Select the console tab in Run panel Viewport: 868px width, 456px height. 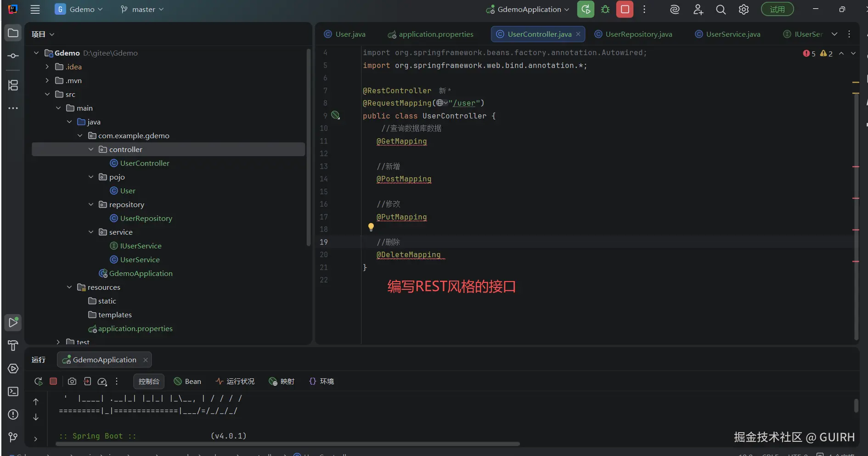(x=149, y=381)
